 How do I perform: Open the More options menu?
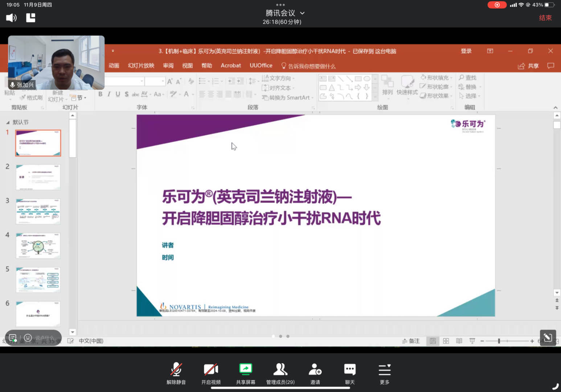(x=385, y=373)
